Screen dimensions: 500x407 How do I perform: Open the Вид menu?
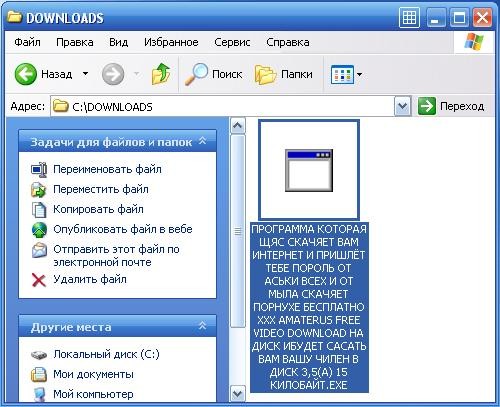[x=119, y=42]
